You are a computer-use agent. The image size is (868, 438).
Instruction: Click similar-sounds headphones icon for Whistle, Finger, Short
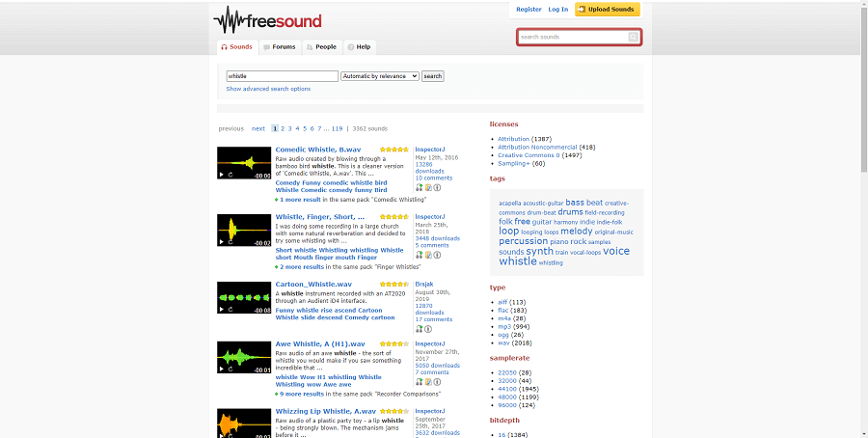coord(420,255)
